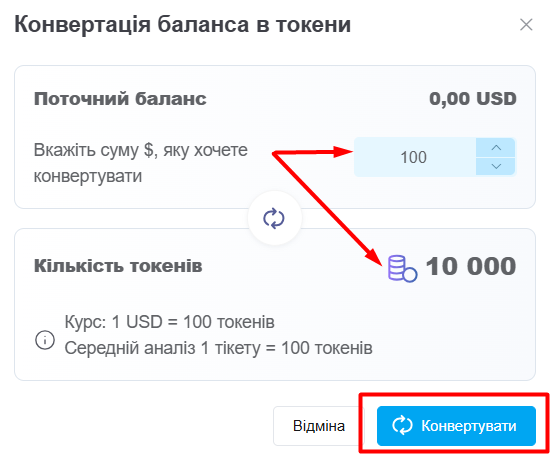
Task: Click the Конвертувати button label
Action: point(468,426)
